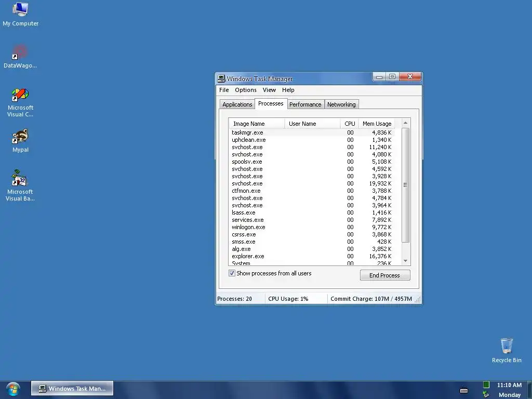Click the Task Manager resize grip

point(418,299)
